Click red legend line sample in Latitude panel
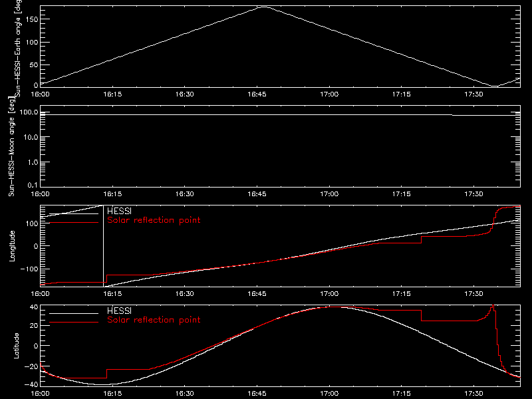532x399 pixels. (x=74, y=323)
